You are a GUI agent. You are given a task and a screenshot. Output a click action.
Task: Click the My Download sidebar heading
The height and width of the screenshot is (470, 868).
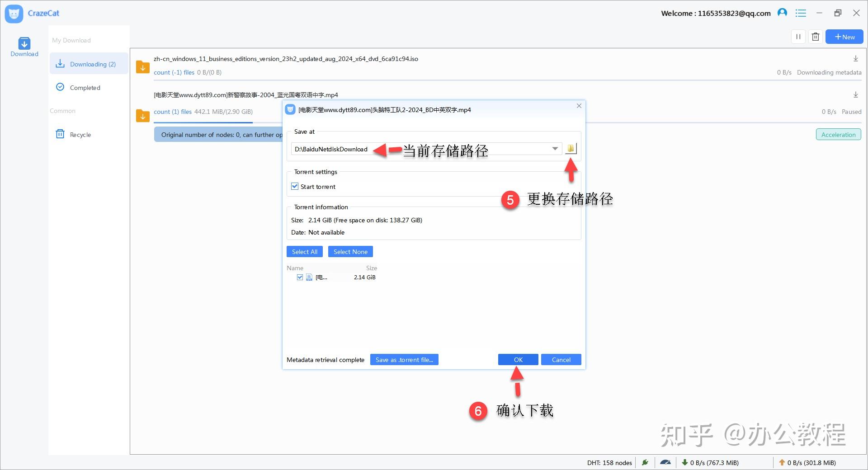point(71,40)
